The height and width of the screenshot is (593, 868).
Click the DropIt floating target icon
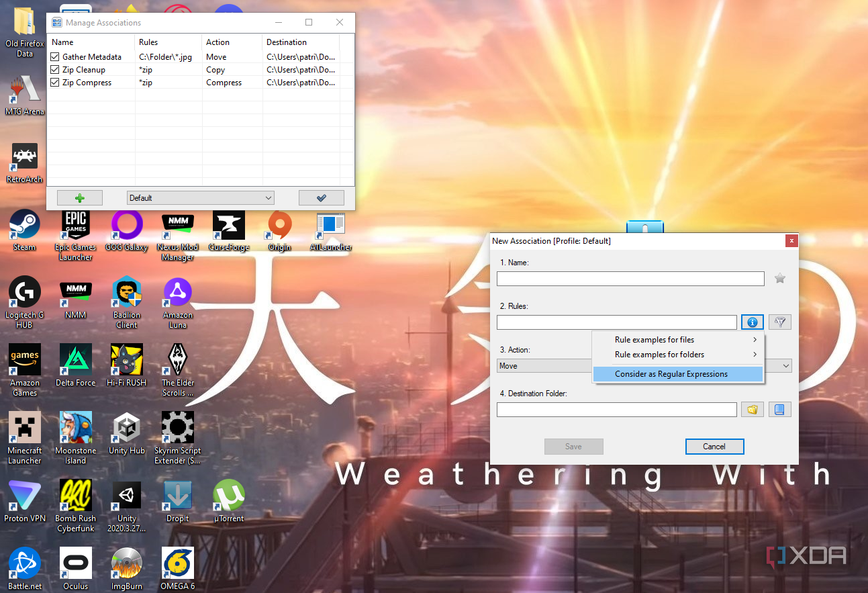point(645,226)
